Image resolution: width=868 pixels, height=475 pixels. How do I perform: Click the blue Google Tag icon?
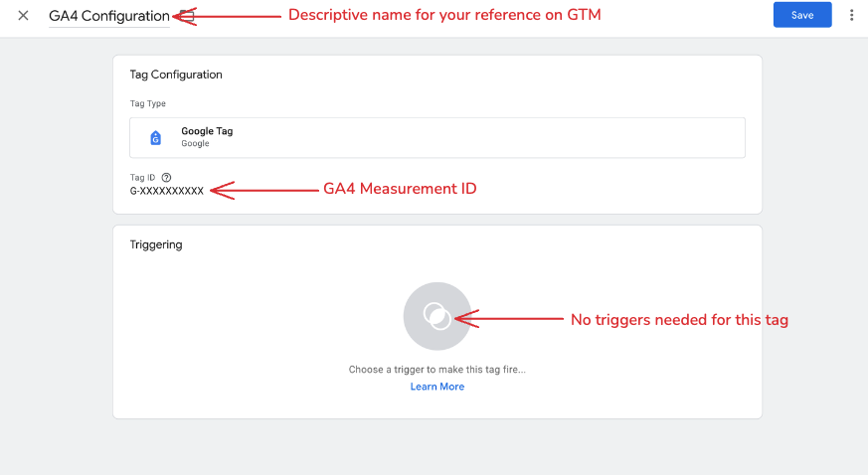[x=155, y=138]
